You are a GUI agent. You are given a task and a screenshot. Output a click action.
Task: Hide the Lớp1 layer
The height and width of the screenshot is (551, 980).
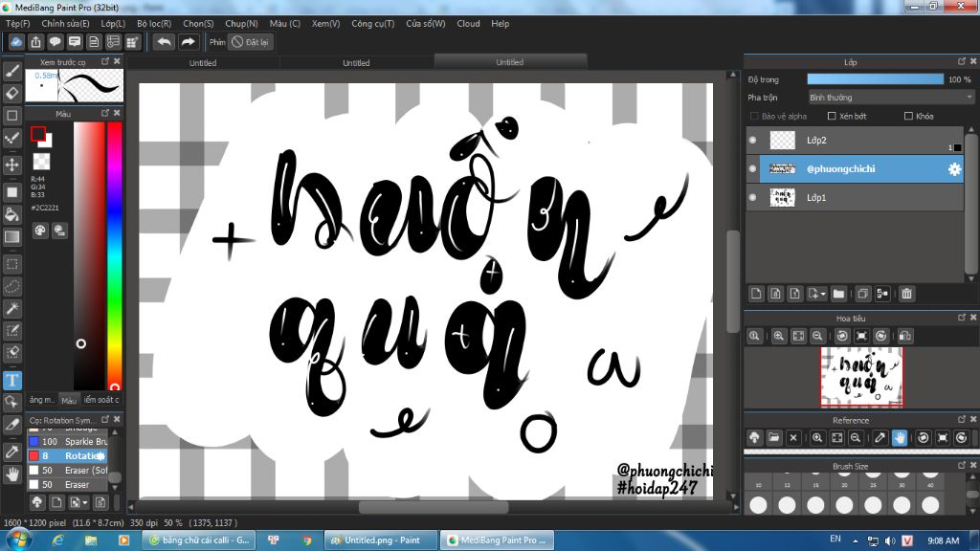[752, 197]
